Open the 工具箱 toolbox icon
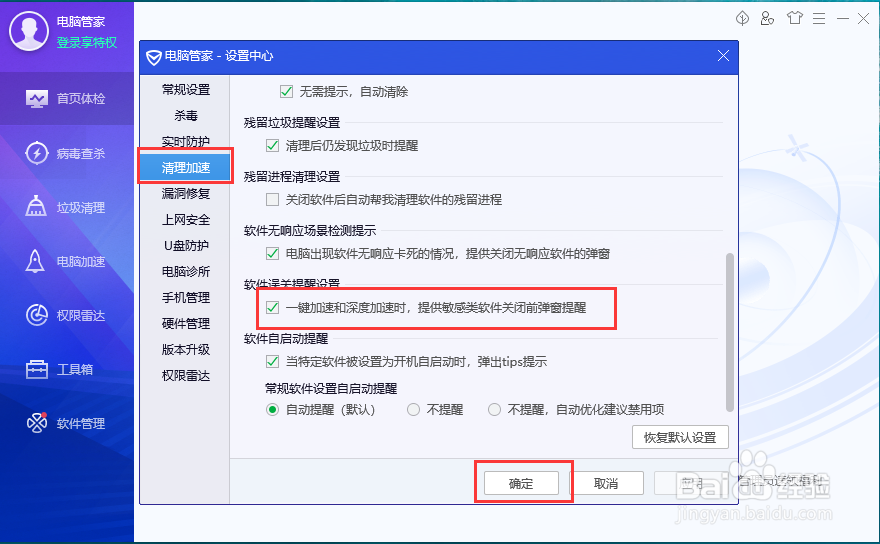Image resolution: width=880 pixels, height=544 pixels. coord(36,369)
